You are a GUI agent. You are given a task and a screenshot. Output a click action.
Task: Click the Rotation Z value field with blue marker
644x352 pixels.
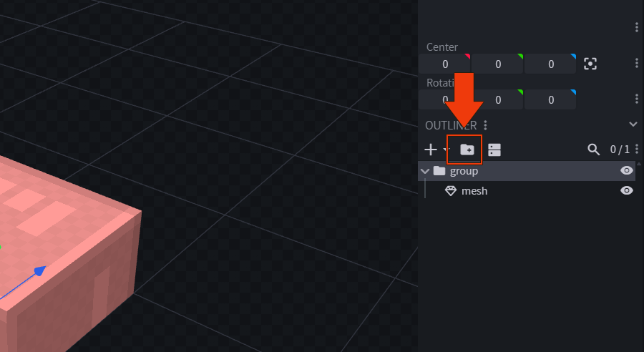pos(550,99)
